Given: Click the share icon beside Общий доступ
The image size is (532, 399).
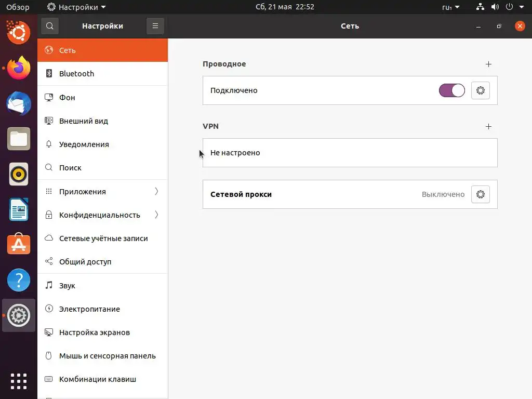Looking at the screenshot, I should (49, 261).
